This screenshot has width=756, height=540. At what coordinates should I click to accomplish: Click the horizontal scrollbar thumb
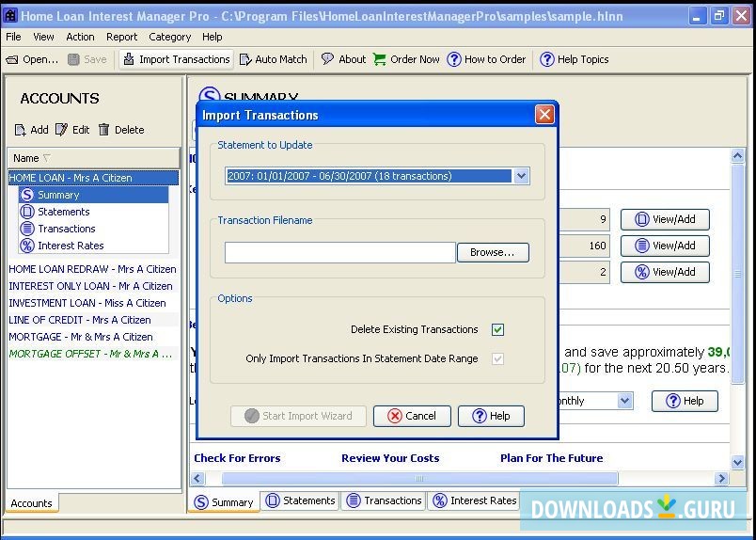pos(419,479)
